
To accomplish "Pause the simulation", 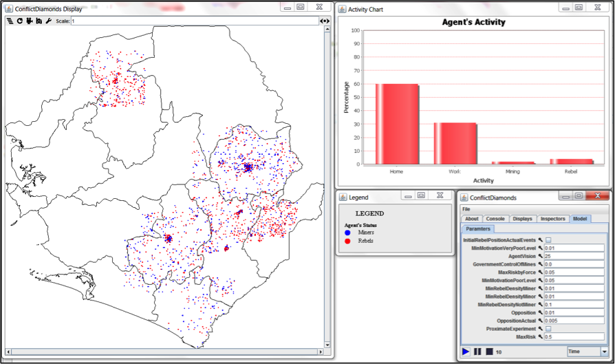I will click(477, 352).
